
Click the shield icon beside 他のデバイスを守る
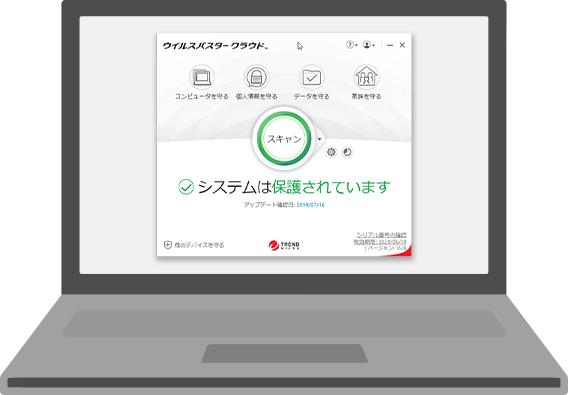tap(168, 245)
